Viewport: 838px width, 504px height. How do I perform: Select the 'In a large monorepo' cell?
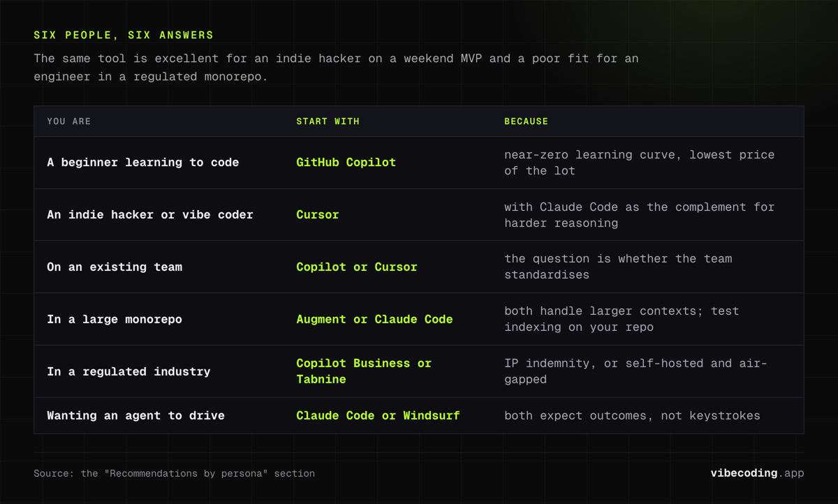[x=115, y=319]
